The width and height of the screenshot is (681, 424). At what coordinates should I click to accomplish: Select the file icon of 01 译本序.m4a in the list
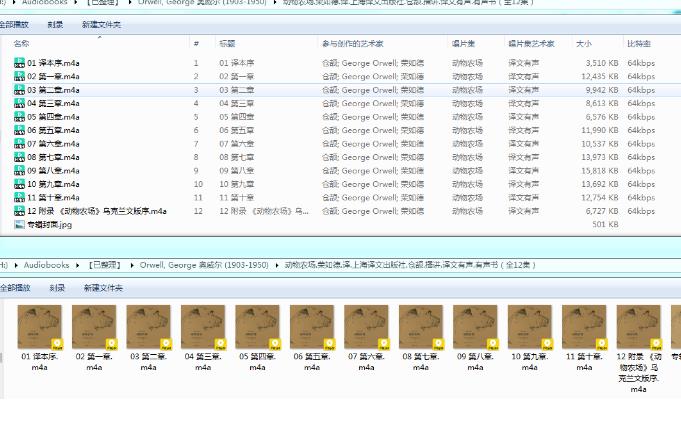[x=19, y=63]
